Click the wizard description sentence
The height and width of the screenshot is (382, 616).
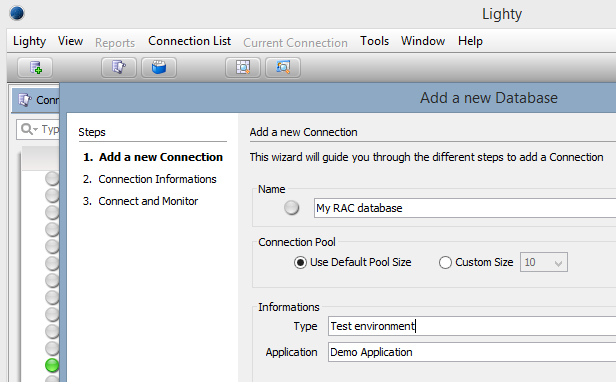coord(426,157)
